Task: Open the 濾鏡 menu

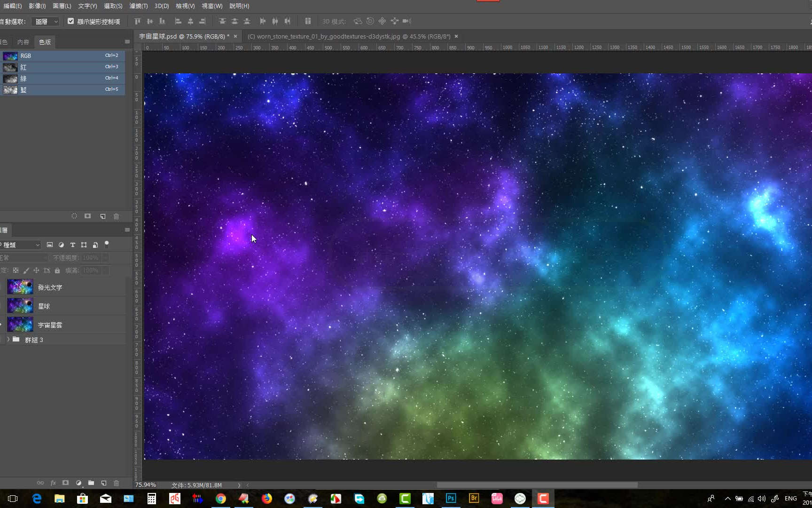Action: point(138,6)
